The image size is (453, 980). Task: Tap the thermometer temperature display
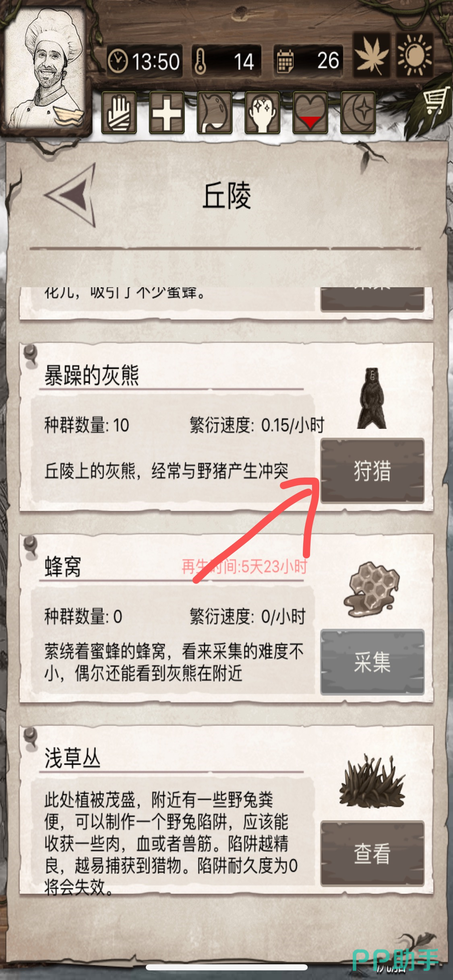[x=226, y=61]
